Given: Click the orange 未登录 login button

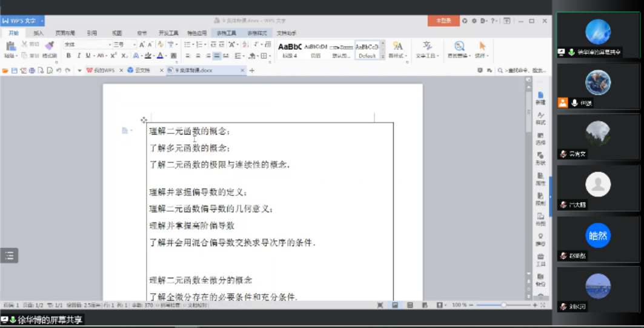Looking at the screenshot, I should coord(443,21).
